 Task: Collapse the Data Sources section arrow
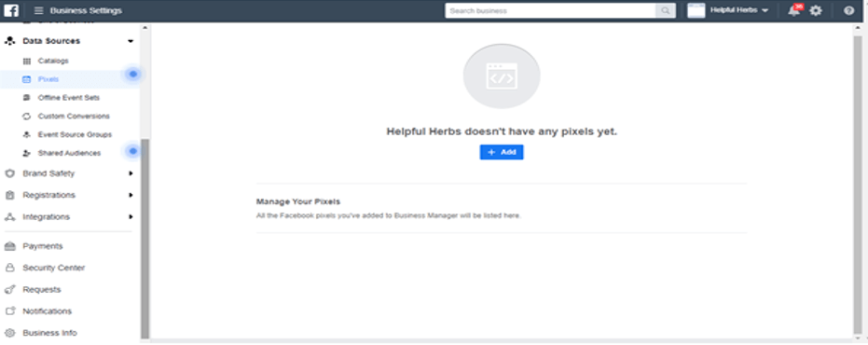pyautogui.click(x=131, y=41)
